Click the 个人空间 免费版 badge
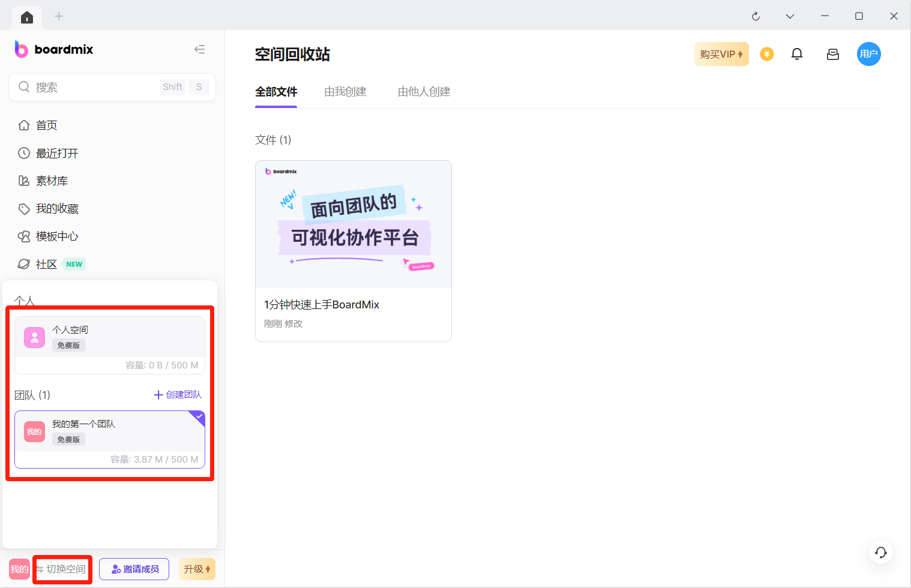Screen dimensions: 911x588 (x=68, y=346)
